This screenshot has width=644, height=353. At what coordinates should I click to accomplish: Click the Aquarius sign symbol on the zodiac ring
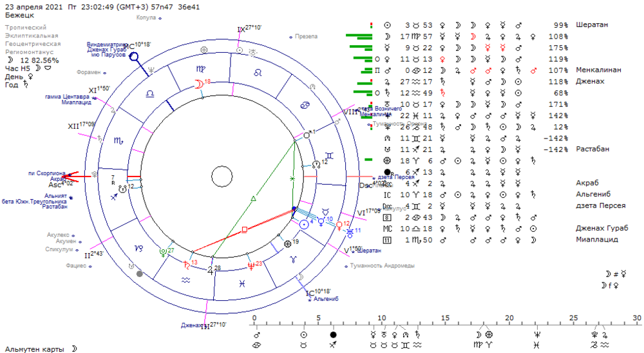point(186,280)
